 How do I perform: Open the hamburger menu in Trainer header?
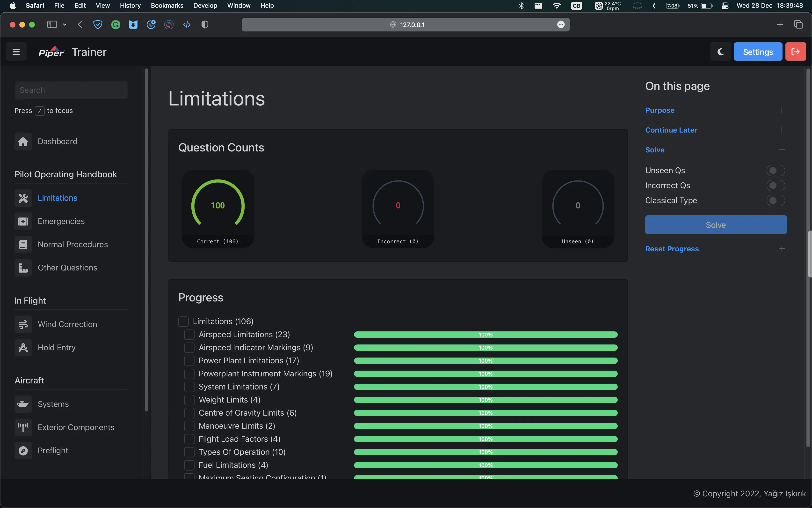click(16, 52)
